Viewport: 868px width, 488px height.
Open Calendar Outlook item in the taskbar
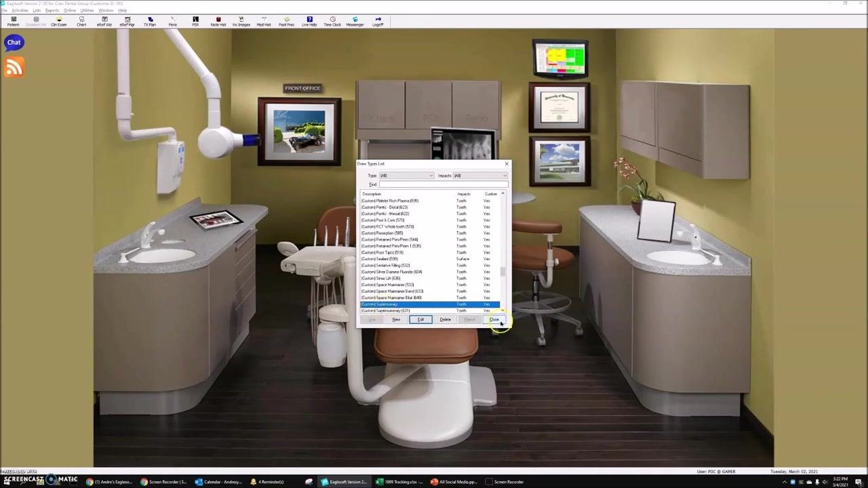[x=218, y=482]
